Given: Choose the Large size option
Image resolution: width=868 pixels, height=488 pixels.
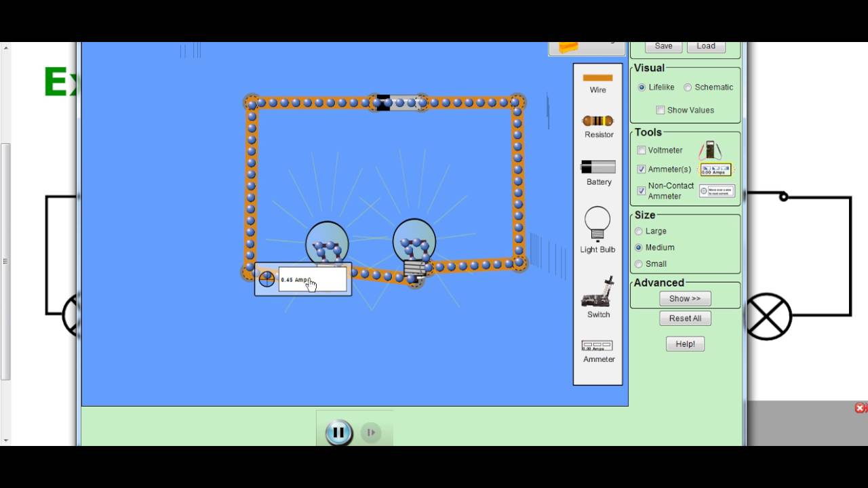Looking at the screenshot, I should [x=639, y=231].
